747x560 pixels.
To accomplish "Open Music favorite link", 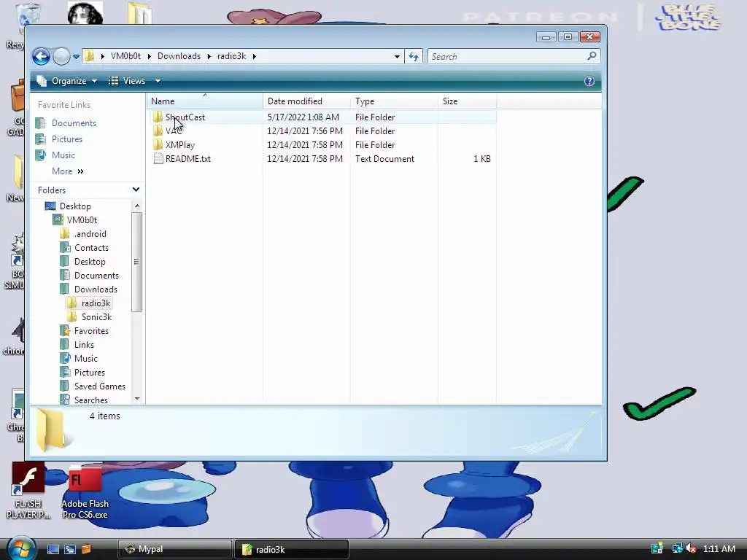I will [63, 155].
